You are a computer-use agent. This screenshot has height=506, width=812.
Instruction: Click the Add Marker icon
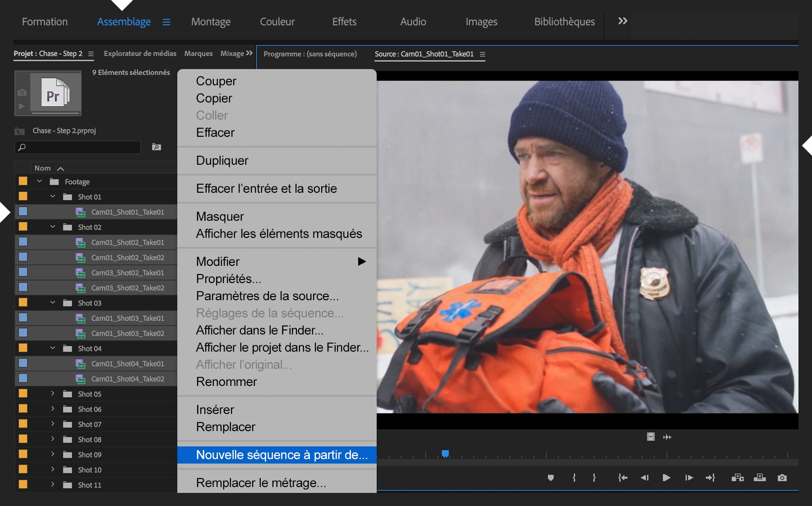click(551, 478)
